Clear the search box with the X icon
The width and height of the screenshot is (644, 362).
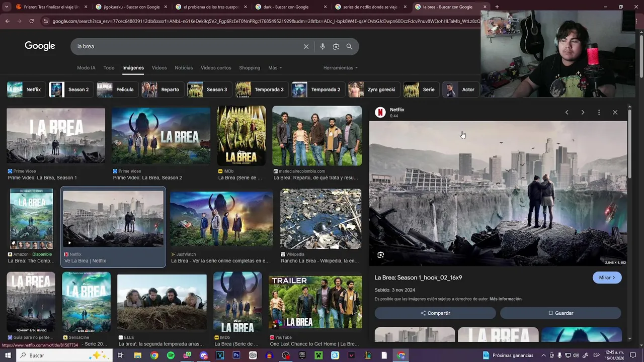click(x=306, y=46)
